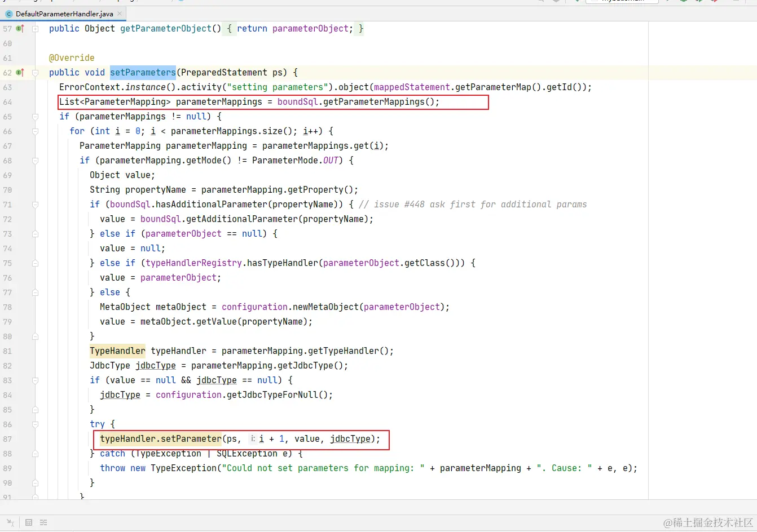Click SQLException on line 88
The image size is (757, 532).
coord(247,453)
